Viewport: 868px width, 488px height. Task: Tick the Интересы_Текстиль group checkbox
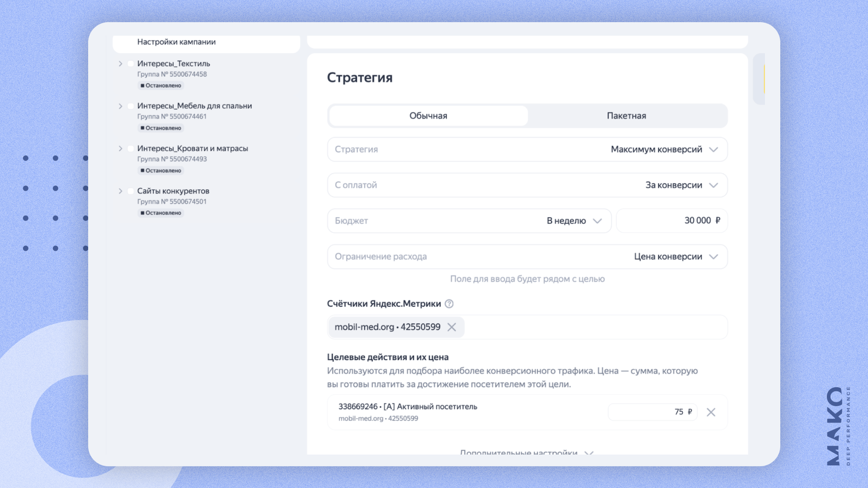click(131, 64)
